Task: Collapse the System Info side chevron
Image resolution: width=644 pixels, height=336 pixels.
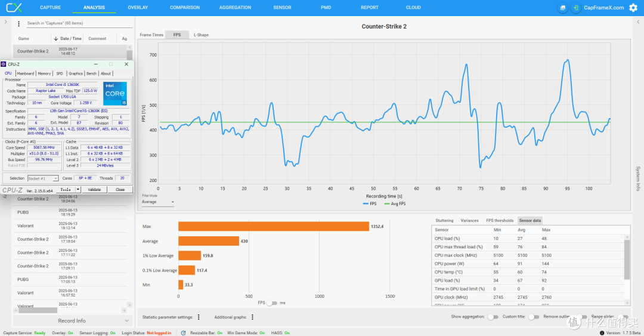Action: pos(638,22)
